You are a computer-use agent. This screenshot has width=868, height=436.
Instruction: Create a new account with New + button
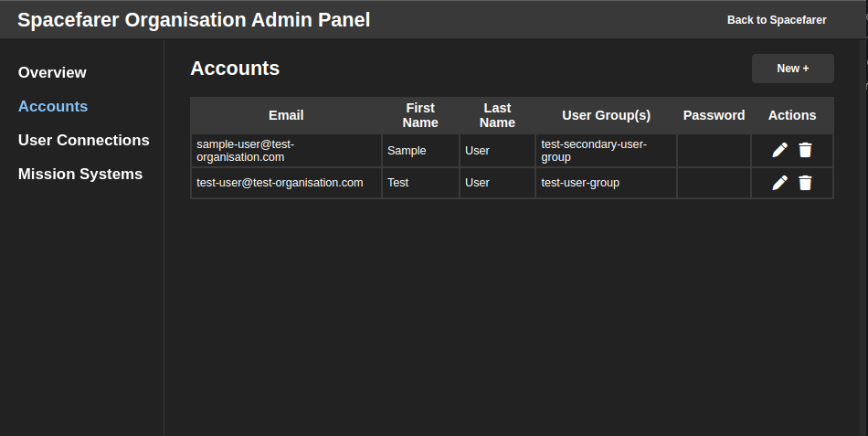[x=793, y=69]
